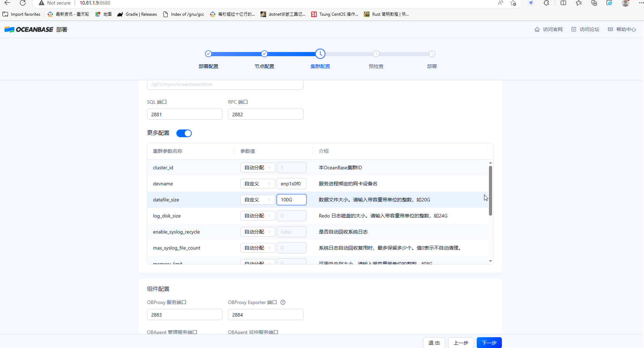Open the Tsung CentOS bookmark
This screenshot has width=644, height=348.
[x=335, y=14]
